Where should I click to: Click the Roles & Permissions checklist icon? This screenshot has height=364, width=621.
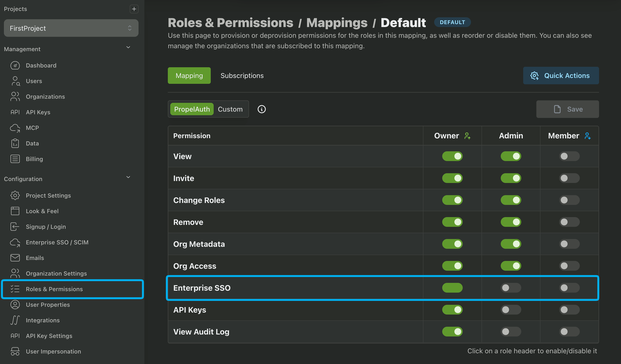pyautogui.click(x=15, y=289)
